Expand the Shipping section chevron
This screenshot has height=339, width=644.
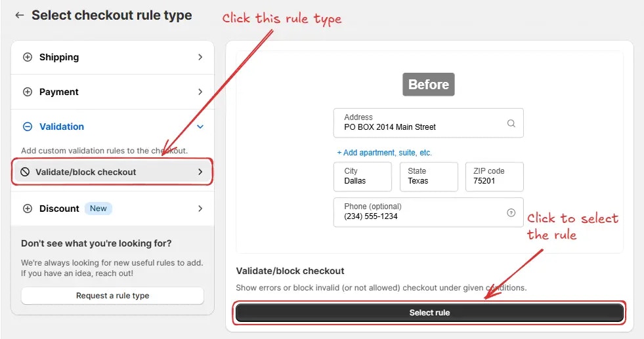point(200,57)
